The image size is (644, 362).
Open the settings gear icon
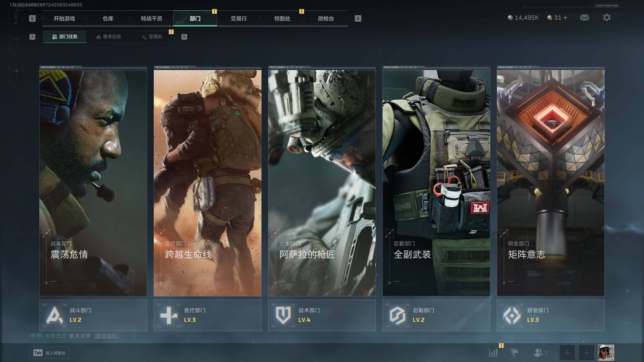click(606, 18)
